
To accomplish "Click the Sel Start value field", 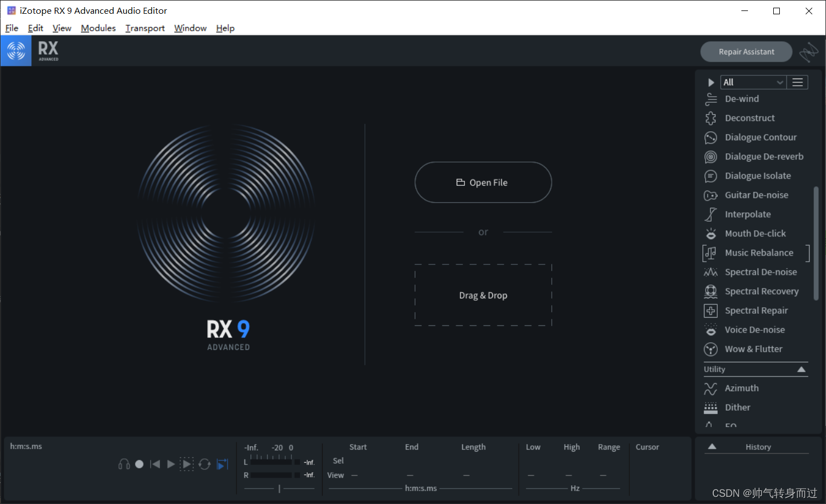I will [358, 461].
